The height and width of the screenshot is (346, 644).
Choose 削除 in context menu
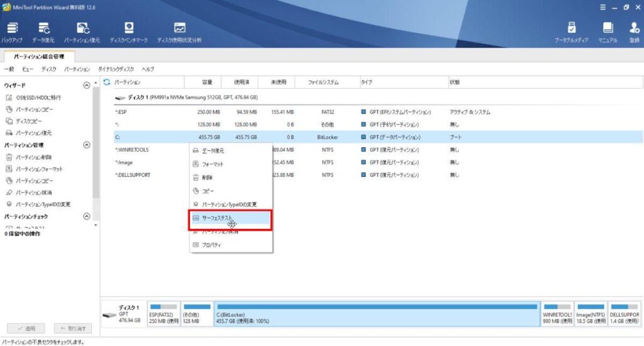point(231,177)
